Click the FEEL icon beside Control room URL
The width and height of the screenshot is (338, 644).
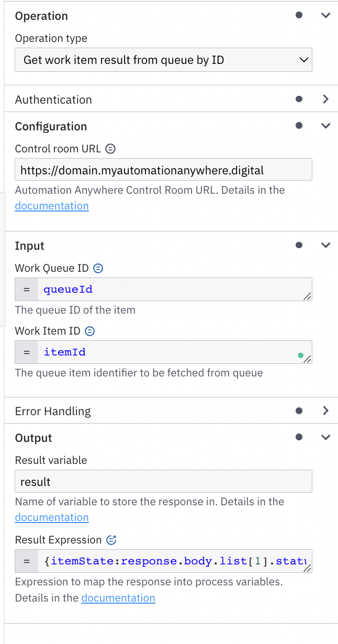[110, 149]
